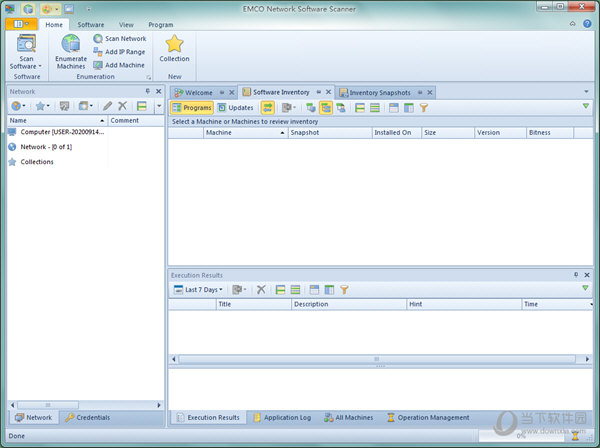
Task: Click edit pencil icon in Network toolbar
Action: pyautogui.click(x=108, y=106)
